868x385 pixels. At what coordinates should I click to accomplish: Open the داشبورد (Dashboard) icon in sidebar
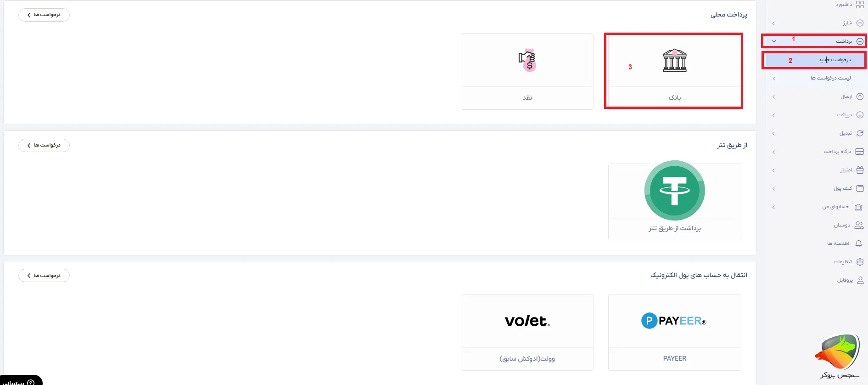click(x=859, y=5)
